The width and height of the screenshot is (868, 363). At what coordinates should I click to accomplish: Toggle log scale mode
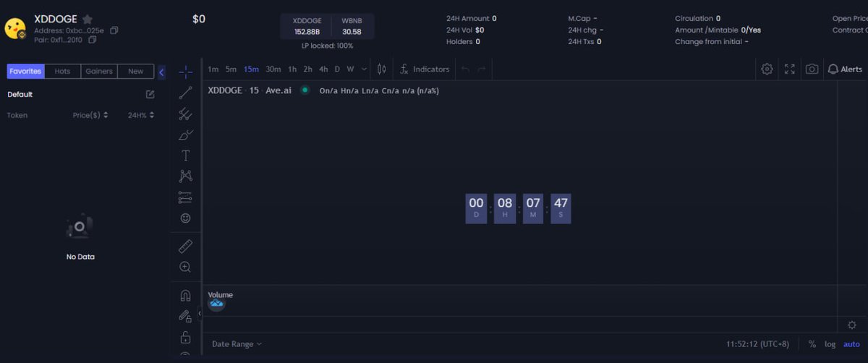pyautogui.click(x=830, y=344)
